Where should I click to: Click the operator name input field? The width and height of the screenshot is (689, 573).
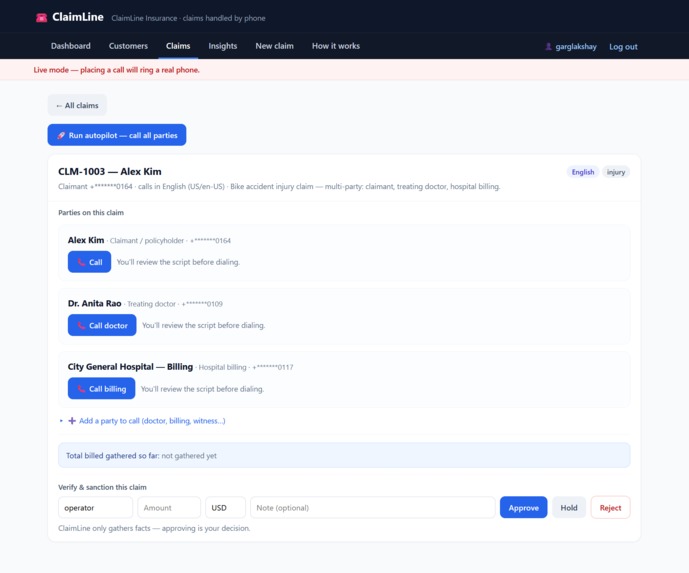[x=95, y=508]
